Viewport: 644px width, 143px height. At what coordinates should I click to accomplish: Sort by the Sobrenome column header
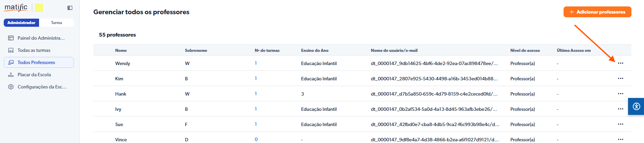196,50
